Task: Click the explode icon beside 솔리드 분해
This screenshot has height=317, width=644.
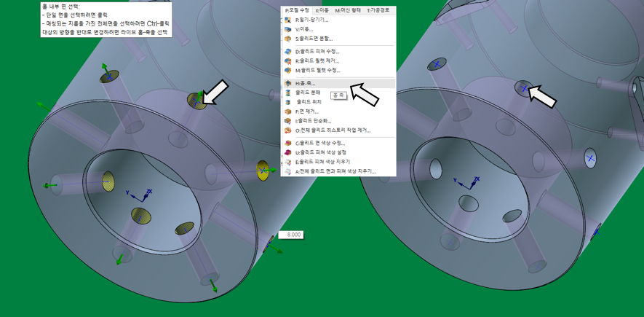Action: click(x=288, y=93)
